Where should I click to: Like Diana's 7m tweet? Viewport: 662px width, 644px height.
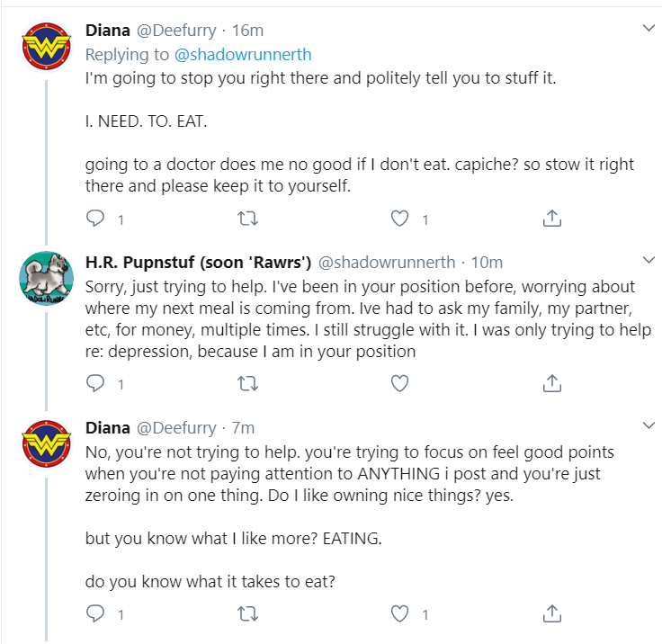pyautogui.click(x=399, y=614)
